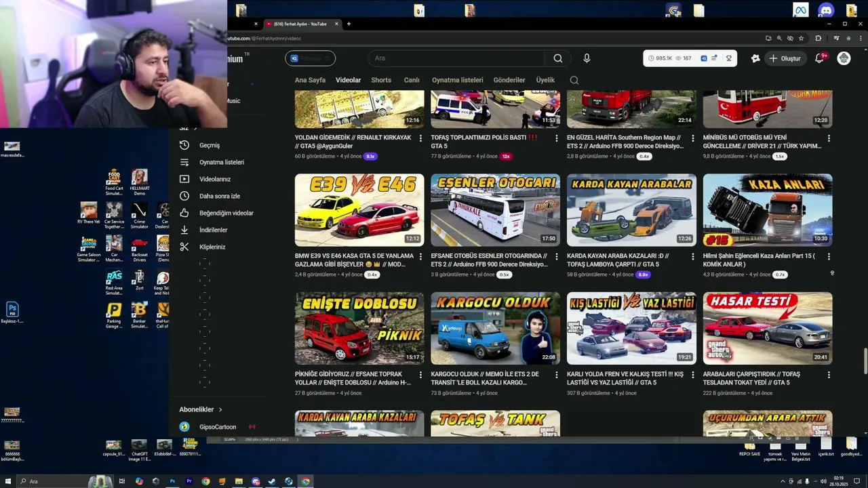Screen dimensions: 868x488
Task: Switch to the Canlı channel tab
Action: 412,80
